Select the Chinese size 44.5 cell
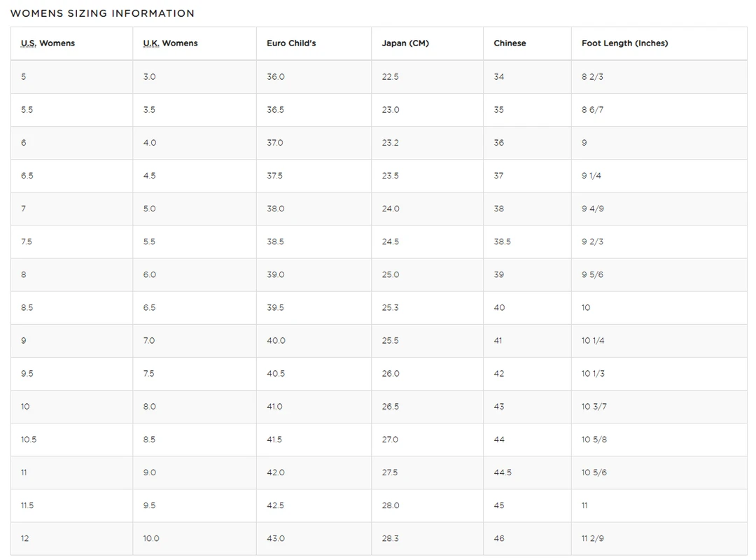This screenshot has height=560, width=756. tap(503, 472)
